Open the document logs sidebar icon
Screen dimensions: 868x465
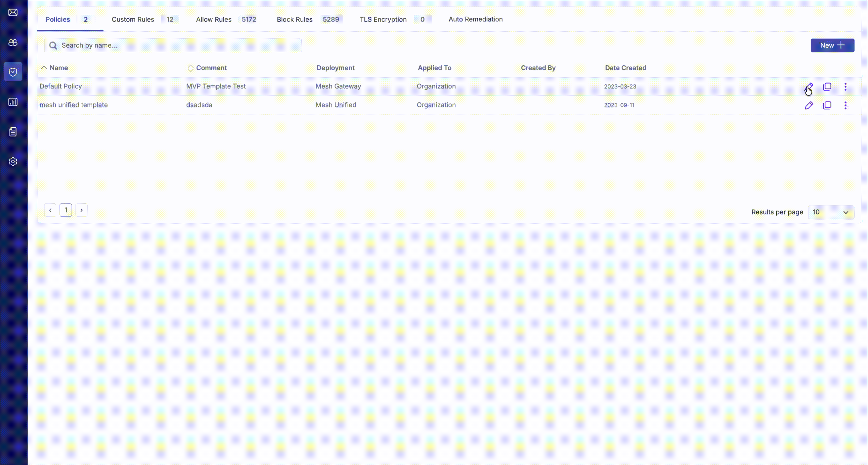point(13,132)
